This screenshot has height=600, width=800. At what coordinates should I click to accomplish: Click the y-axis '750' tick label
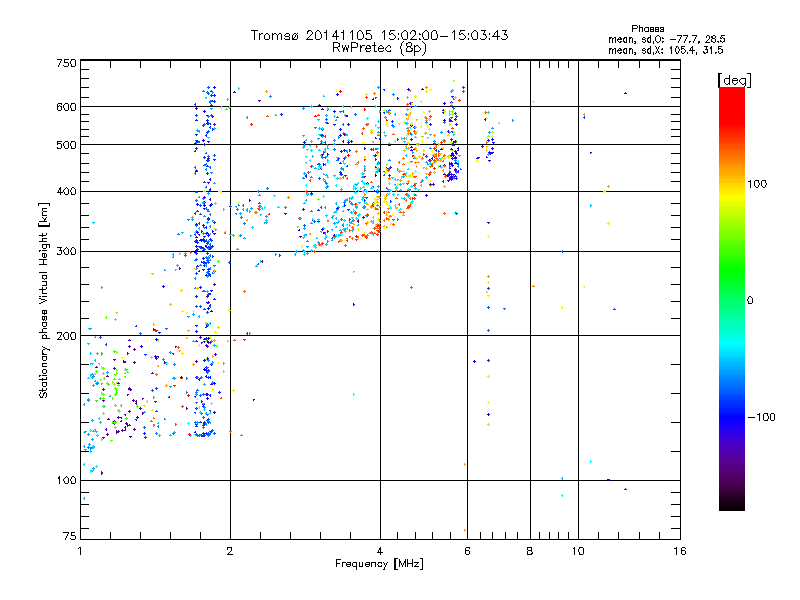click(66, 63)
